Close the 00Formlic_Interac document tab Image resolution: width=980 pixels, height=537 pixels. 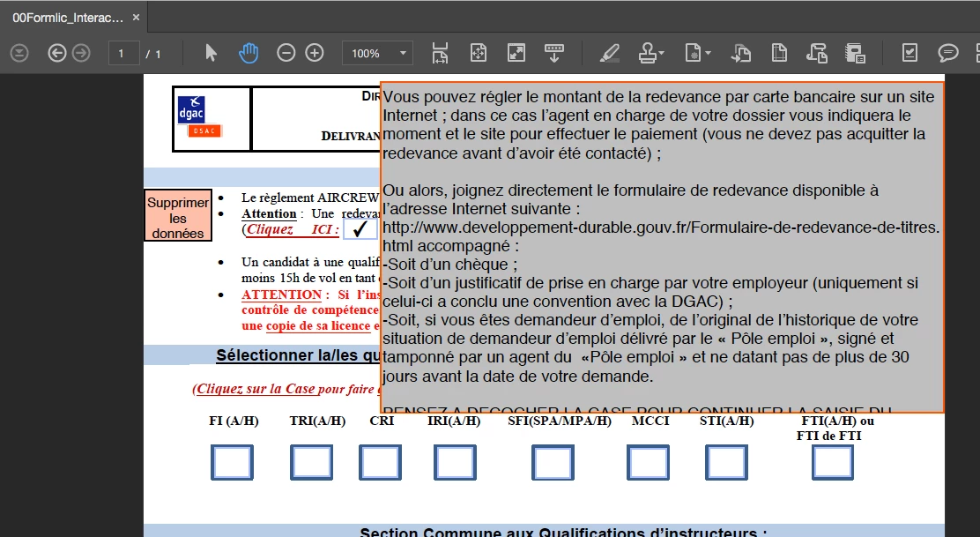[x=136, y=18]
